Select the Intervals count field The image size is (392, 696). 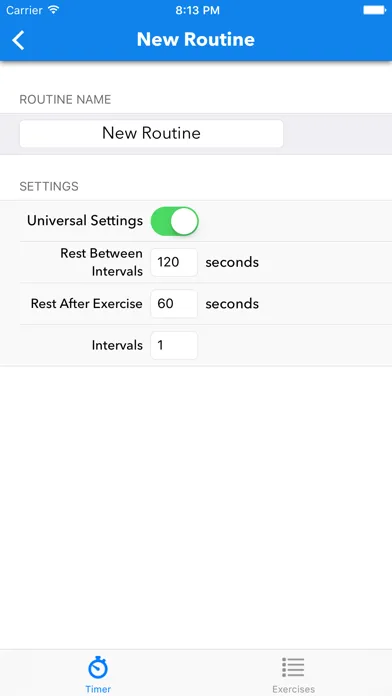click(174, 345)
